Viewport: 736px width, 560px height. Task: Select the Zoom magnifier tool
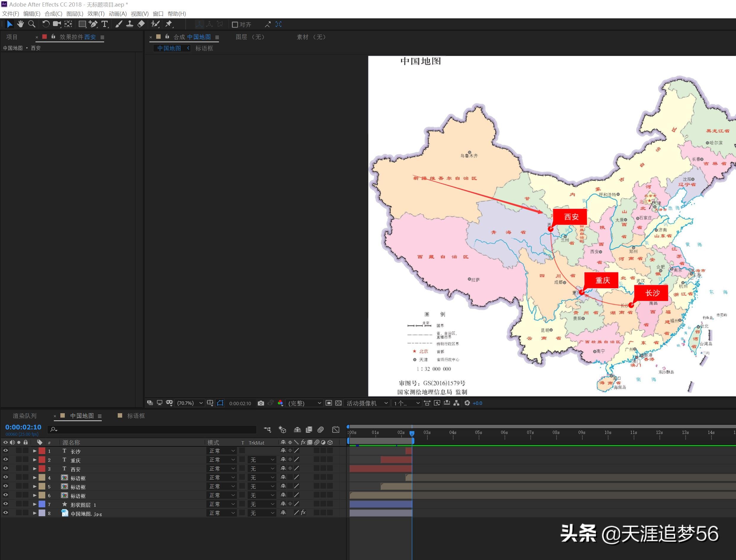pyautogui.click(x=32, y=24)
